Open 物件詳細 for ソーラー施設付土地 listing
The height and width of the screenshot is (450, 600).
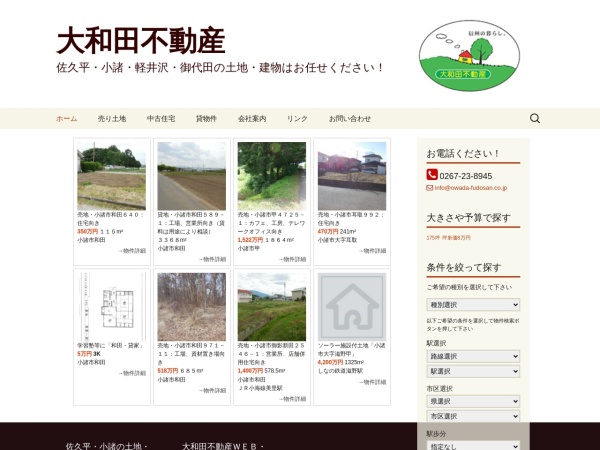(372, 382)
